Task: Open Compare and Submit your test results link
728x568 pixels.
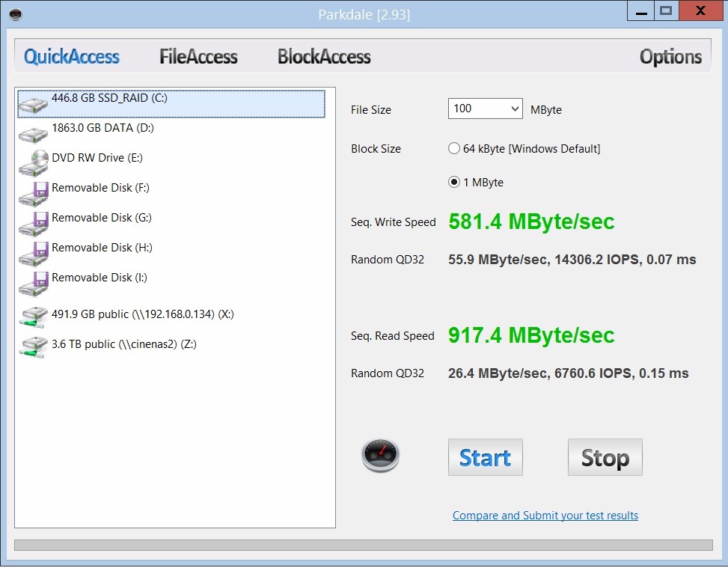Action: click(x=545, y=516)
